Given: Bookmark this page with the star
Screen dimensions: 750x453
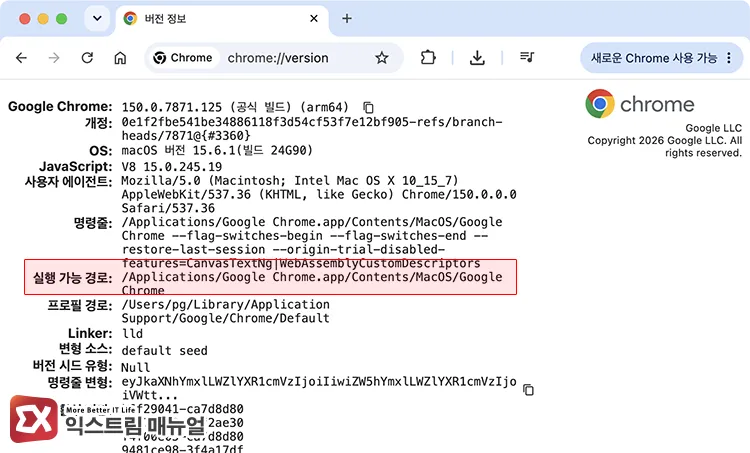Looking at the screenshot, I should pos(382,58).
